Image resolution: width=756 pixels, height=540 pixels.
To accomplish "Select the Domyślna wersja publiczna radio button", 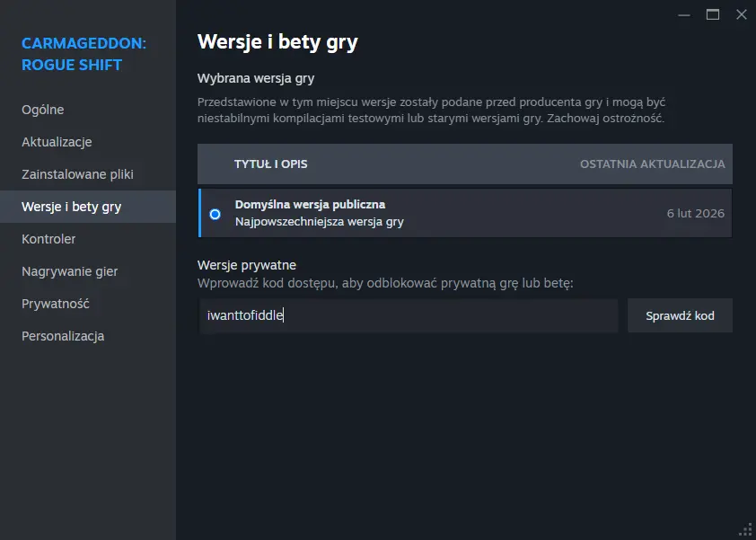I will (215, 214).
